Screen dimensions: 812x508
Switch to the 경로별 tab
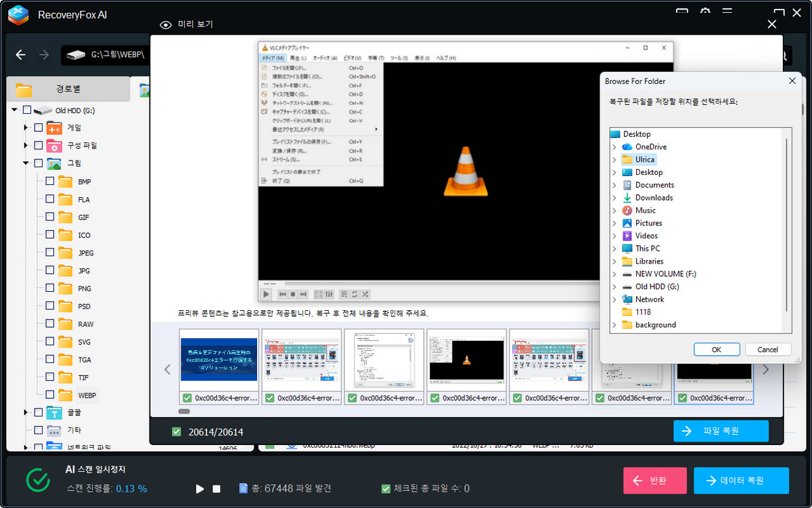coord(68,89)
